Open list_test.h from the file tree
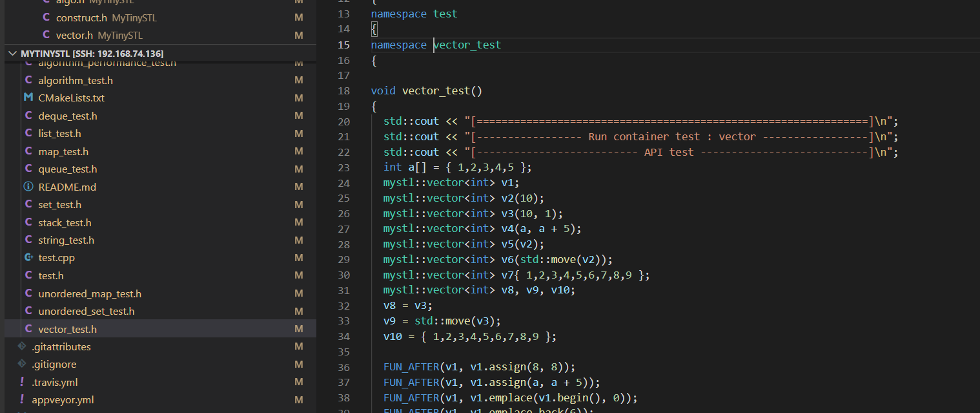The image size is (980, 413). point(60,134)
